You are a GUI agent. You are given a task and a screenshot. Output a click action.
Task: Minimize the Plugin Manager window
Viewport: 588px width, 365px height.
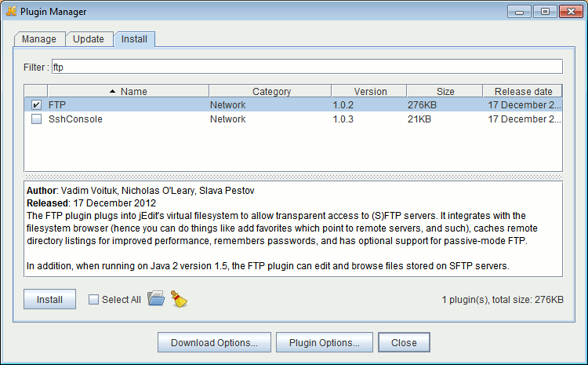[x=519, y=12]
